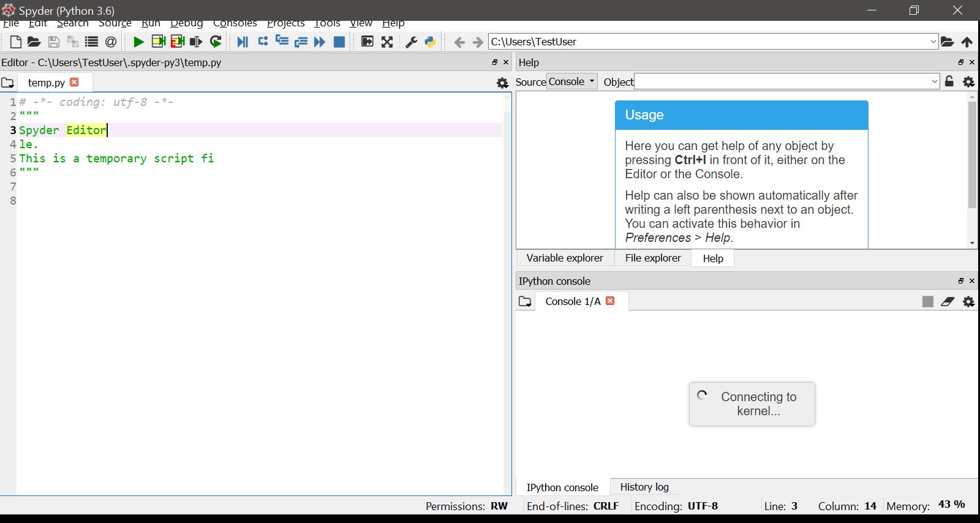Browse a working directory folder icon
This screenshot has width=980, height=523.
pyautogui.click(x=948, y=42)
